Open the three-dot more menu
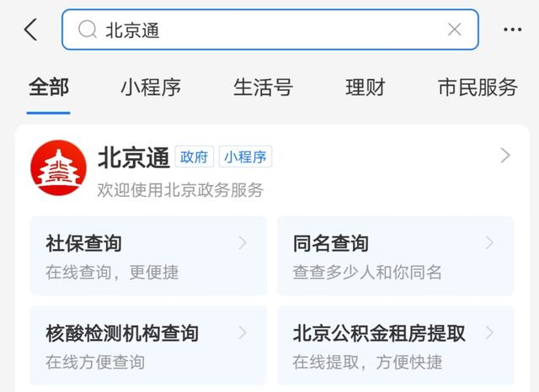 point(513,29)
